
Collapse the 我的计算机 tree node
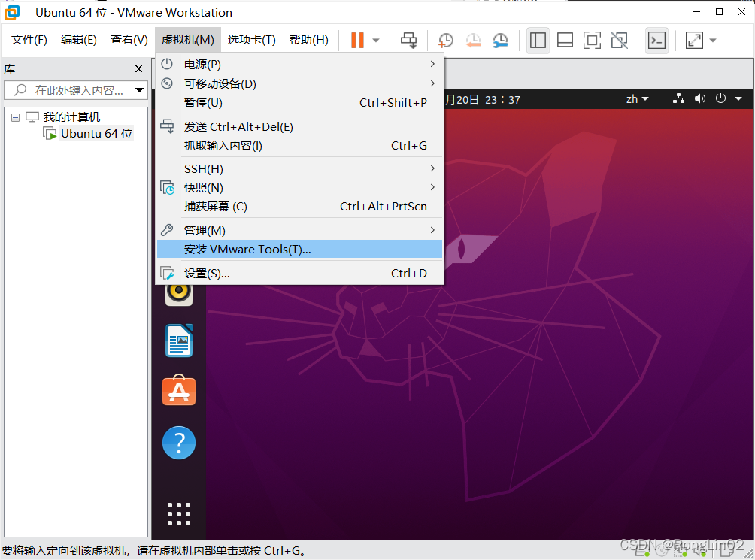tap(15, 117)
